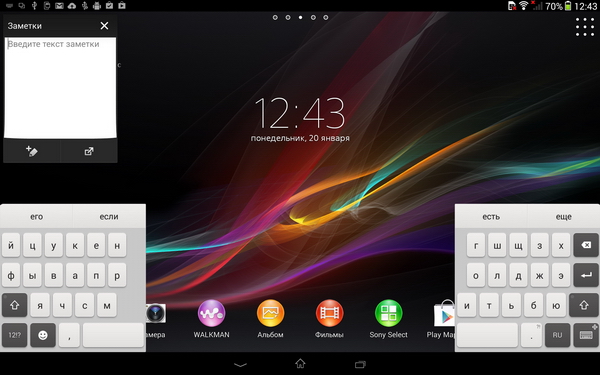Open the all-apps grid drawer icon
The height and width of the screenshot is (375, 600).
(585, 27)
